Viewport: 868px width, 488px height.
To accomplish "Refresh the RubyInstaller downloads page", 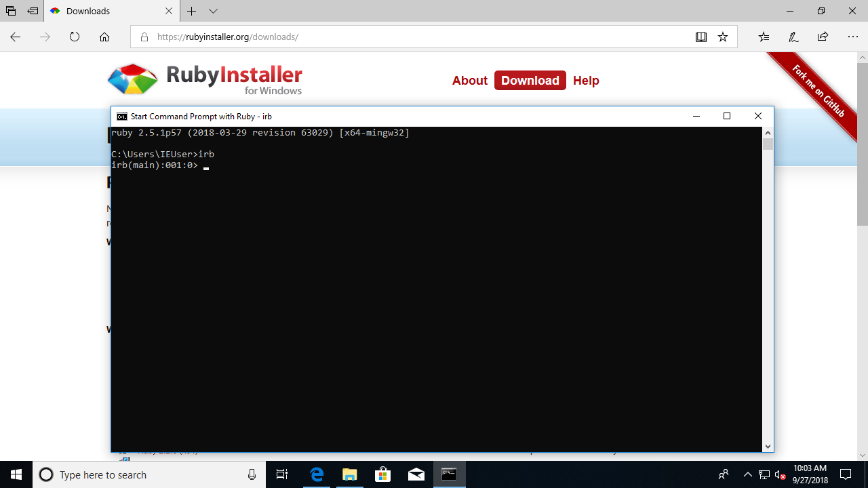I will pos(75,37).
